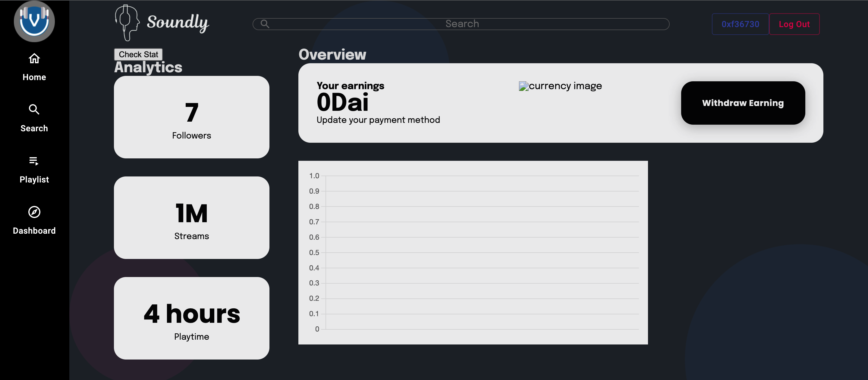The image size is (868, 380).
Task: Click the Playlist queue icon
Action: coord(34,161)
